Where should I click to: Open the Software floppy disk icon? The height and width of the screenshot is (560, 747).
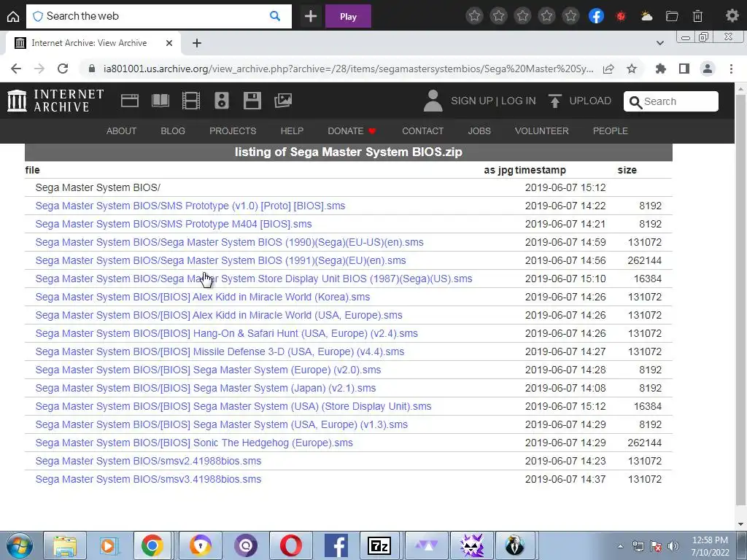252,101
